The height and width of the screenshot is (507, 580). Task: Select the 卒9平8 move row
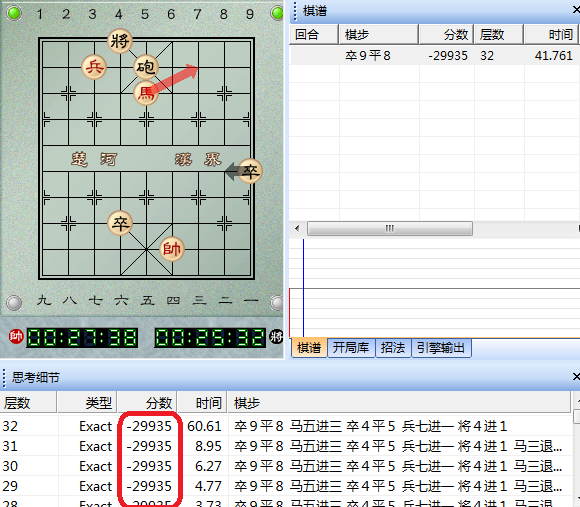point(434,56)
